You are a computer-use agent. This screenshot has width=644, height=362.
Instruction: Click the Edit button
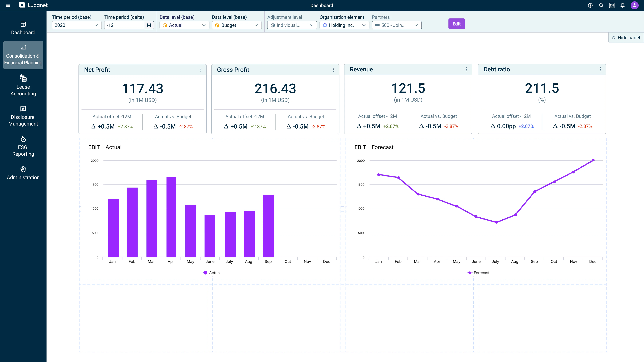point(457,24)
